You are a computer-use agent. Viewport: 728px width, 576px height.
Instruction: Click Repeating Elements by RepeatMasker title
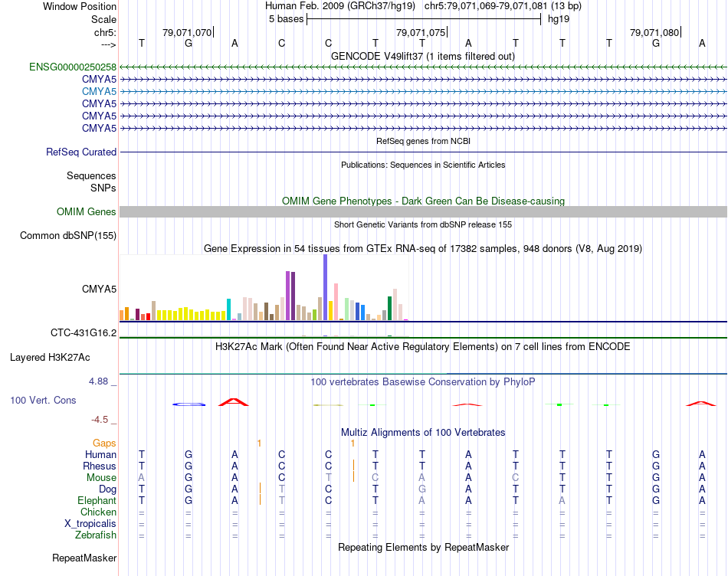pyautogui.click(x=423, y=547)
